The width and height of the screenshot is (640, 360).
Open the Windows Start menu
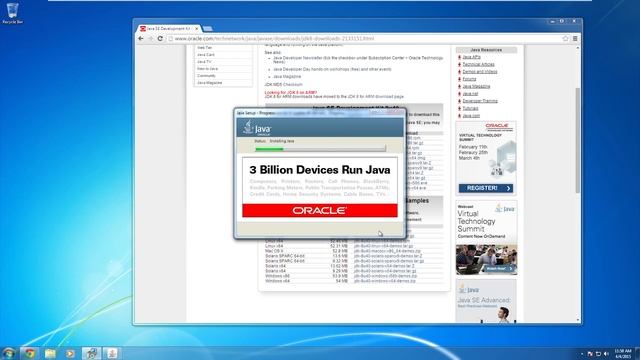(9, 353)
